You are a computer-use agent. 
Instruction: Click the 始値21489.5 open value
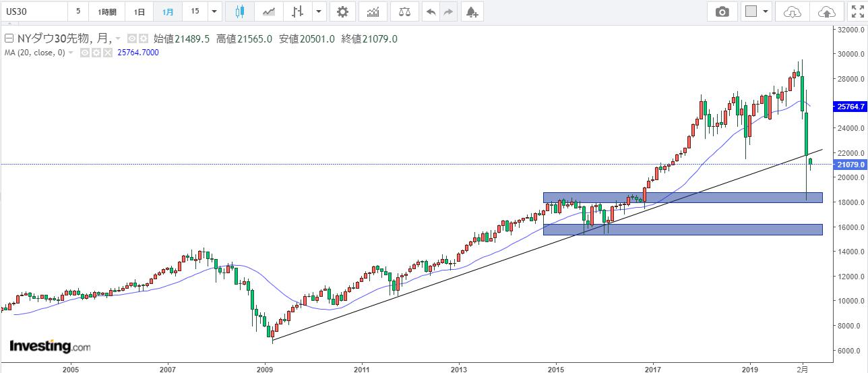click(182, 39)
